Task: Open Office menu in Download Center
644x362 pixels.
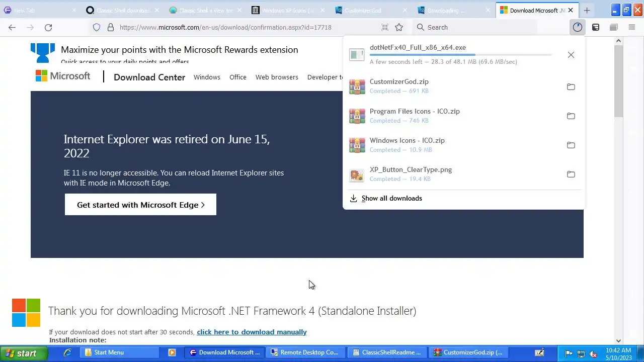Action: 238,77
